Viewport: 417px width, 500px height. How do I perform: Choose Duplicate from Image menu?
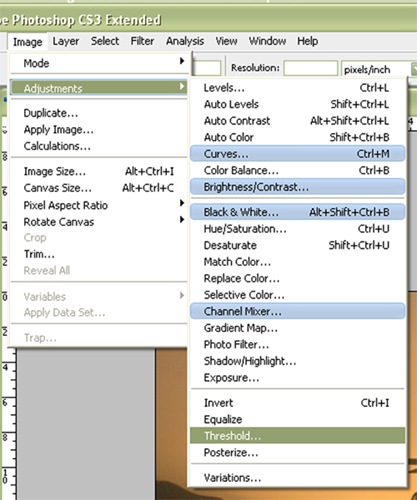click(99, 113)
